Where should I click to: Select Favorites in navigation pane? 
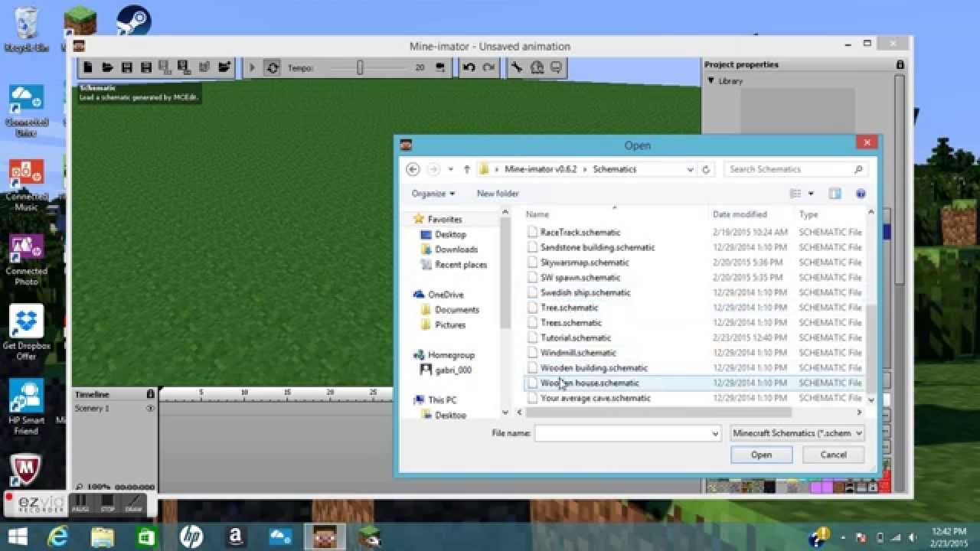[x=445, y=219]
